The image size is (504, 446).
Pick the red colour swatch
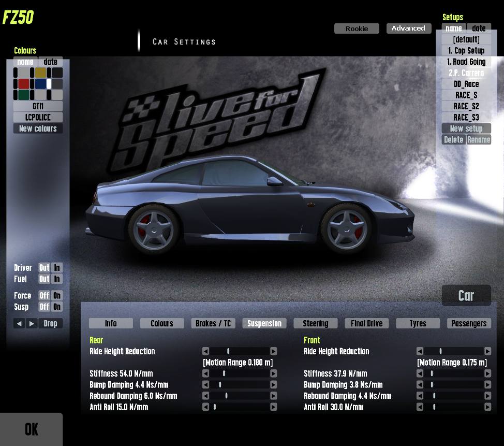click(x=23, y=84)
